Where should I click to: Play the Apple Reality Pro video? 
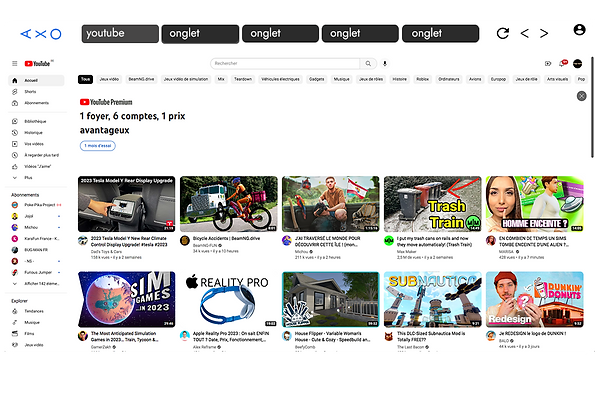pos(229,300)
